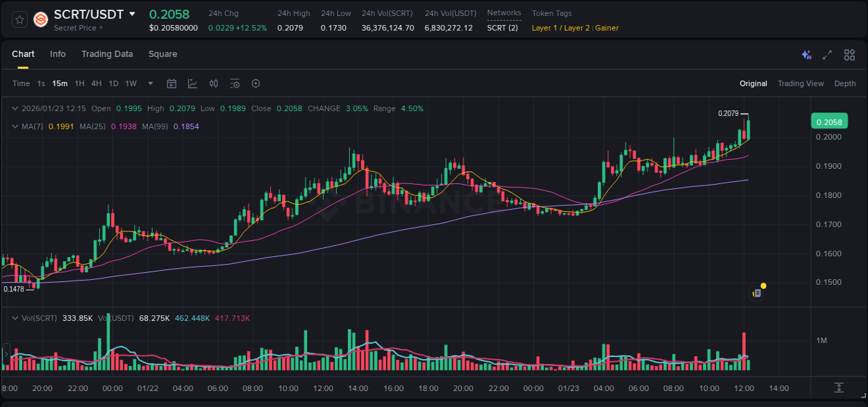Expand the chart to fullscreen
The image size is (868, 407).
pyautogui.click(x=826, y=55)
